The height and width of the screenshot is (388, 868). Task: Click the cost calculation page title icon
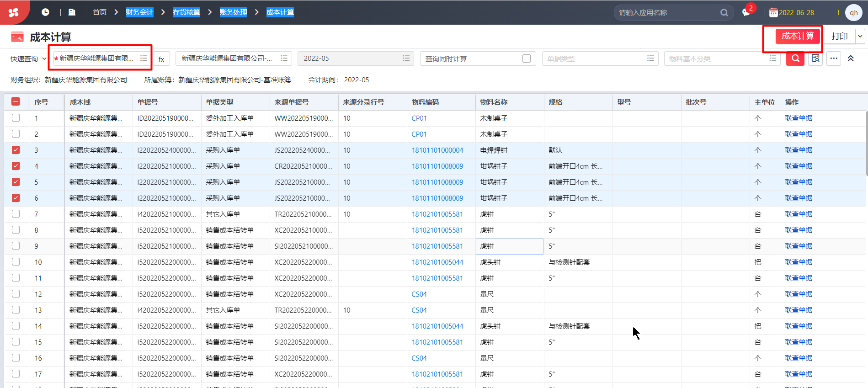pyautogui.click(x=17, y=37)
